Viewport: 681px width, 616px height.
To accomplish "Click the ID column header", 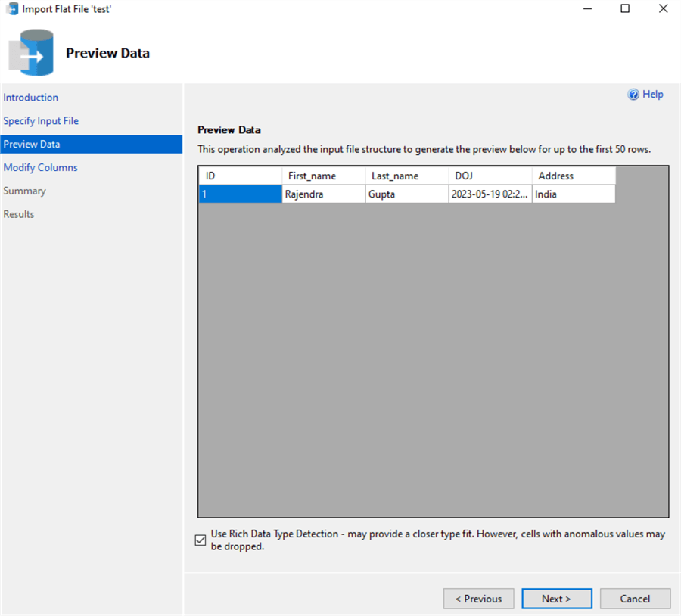I will tap(240, 175).
